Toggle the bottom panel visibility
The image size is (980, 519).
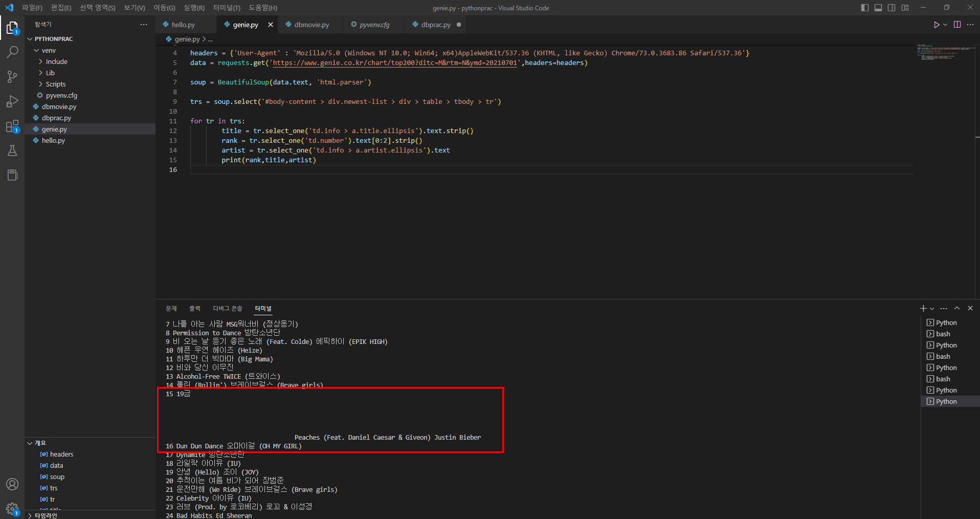coord(878,8)
